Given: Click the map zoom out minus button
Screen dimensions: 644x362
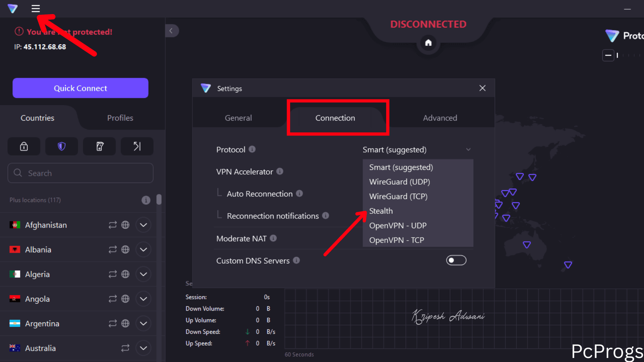Looking at the screenshot, I should click(x=608, y=55).
